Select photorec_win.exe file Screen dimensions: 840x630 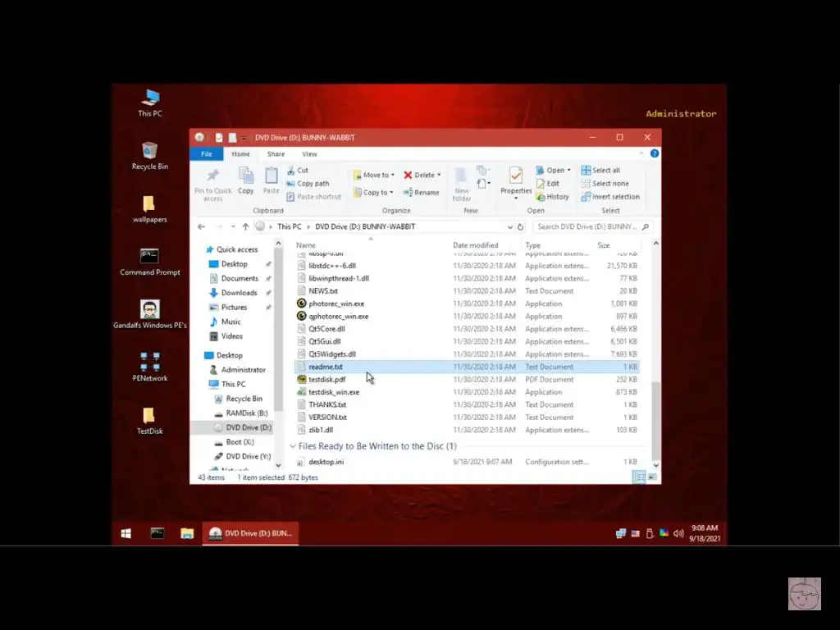[x=467, y=304]
